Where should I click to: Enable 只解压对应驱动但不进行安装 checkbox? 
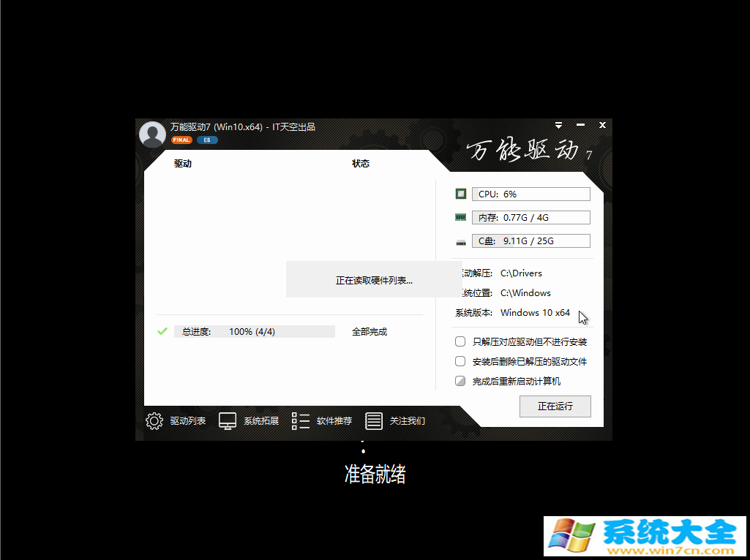(460, 341)
